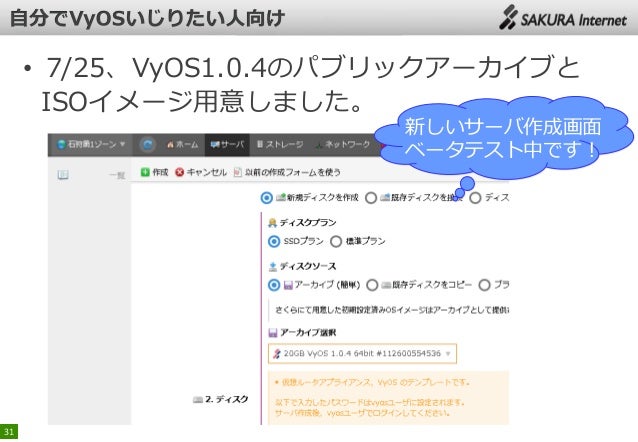Click the disk icon beside 既存ディスクをコピー

point(386,285)
